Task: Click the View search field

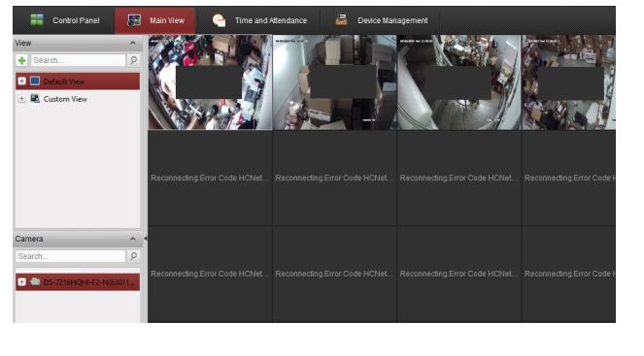Action: 78,60
